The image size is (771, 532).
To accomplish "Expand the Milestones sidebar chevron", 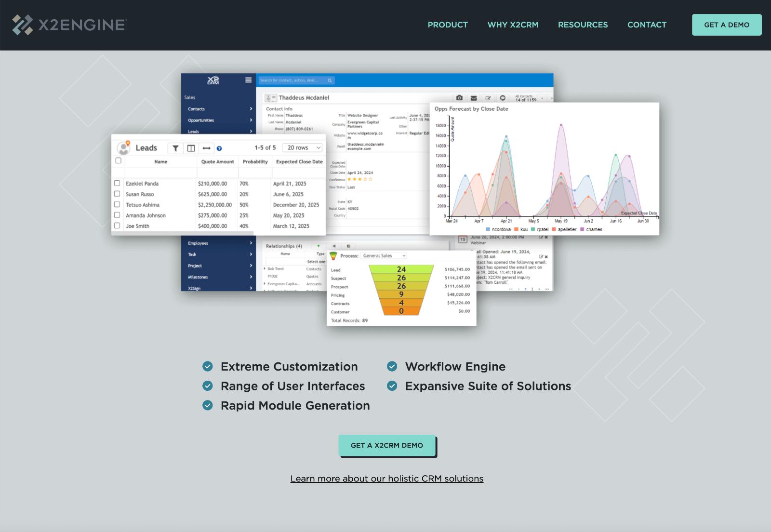I will [x=251, y=277].
